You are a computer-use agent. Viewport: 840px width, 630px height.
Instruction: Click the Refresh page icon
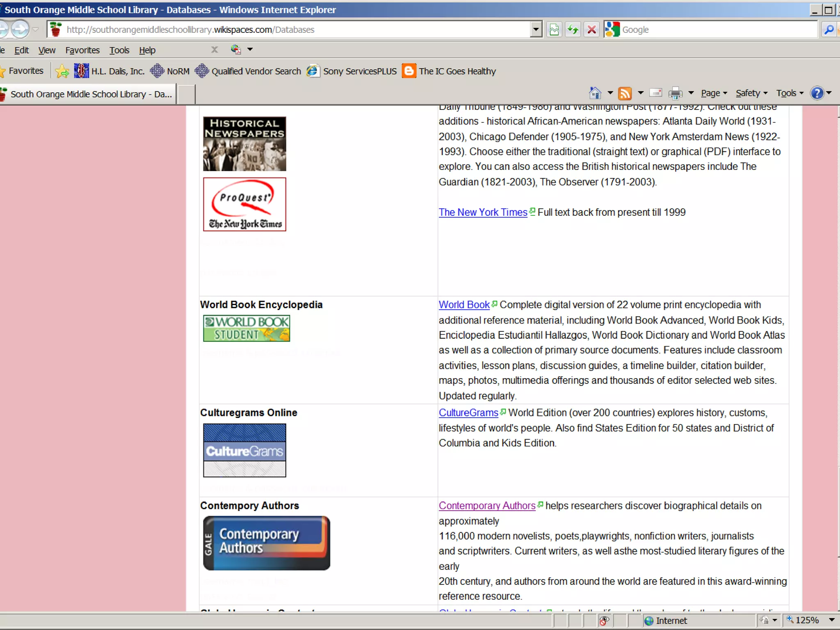[573, 30]
